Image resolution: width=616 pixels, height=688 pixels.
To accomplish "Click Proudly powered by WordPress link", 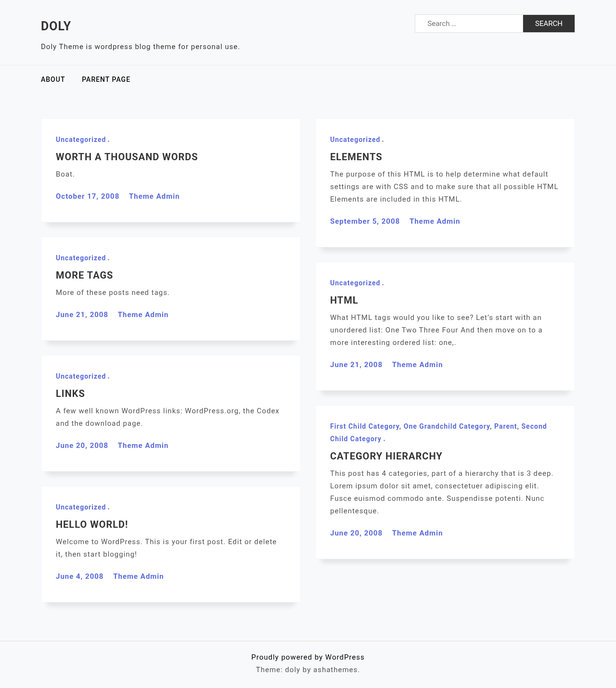I will coord(308,657).
